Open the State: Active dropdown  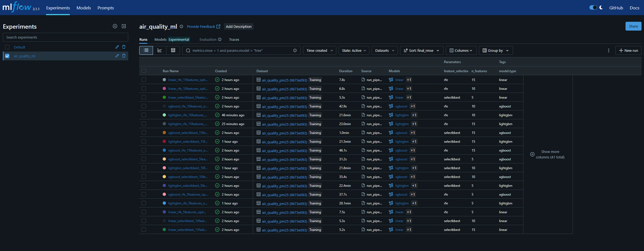(x=354, y=50)
